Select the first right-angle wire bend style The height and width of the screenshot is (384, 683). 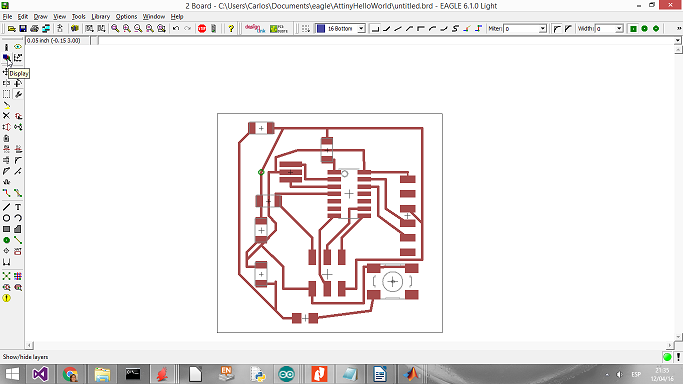point(375,29)
